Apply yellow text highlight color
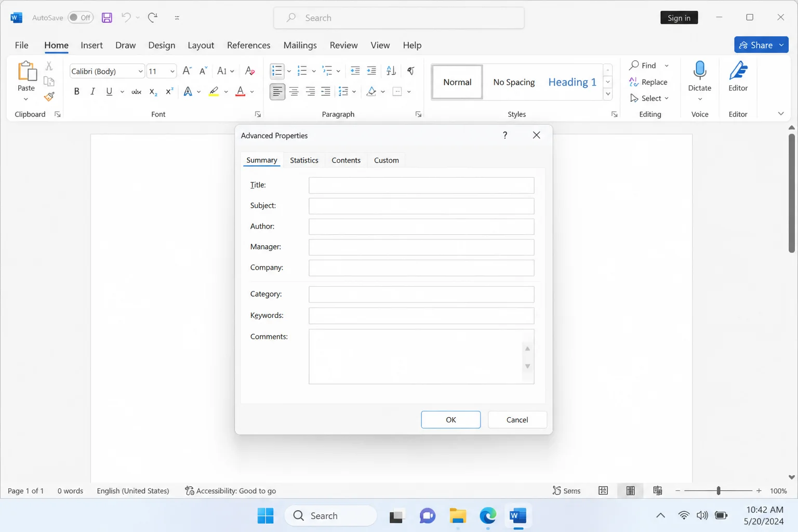The height and width of the screenshot is (532, 798). (214, 92)
